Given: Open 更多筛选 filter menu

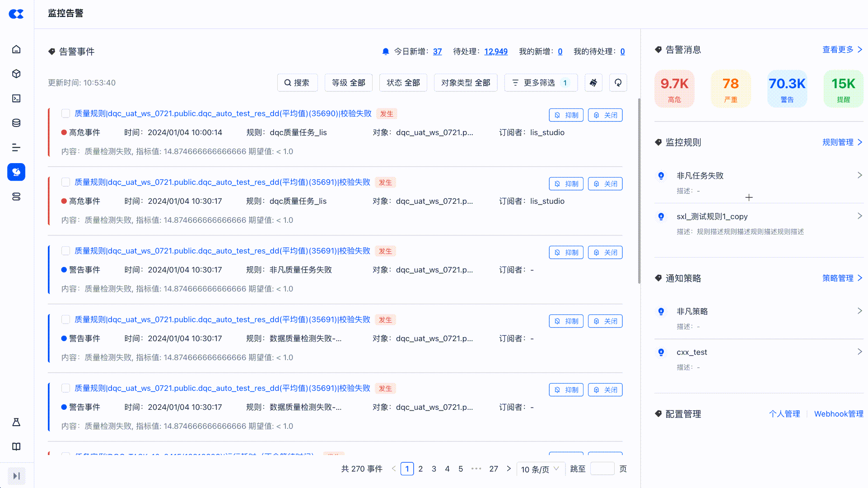Looking at the screenshot, I should (541, 83).
